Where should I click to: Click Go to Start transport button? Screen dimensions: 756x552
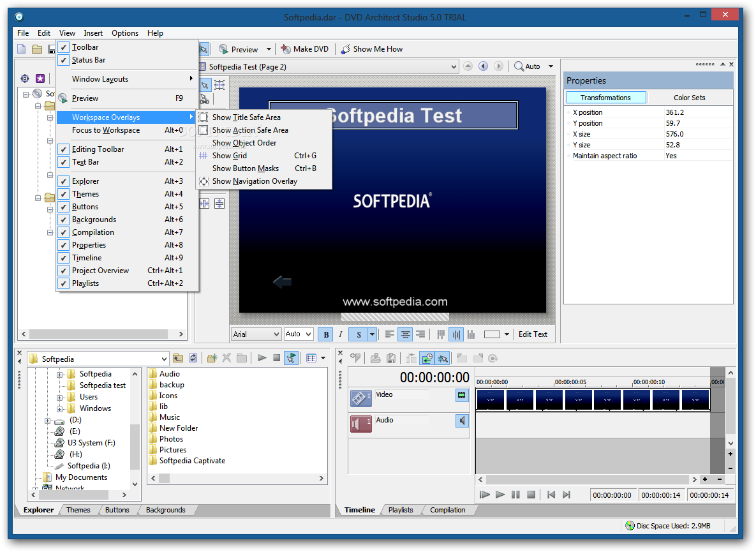[551, 495]
